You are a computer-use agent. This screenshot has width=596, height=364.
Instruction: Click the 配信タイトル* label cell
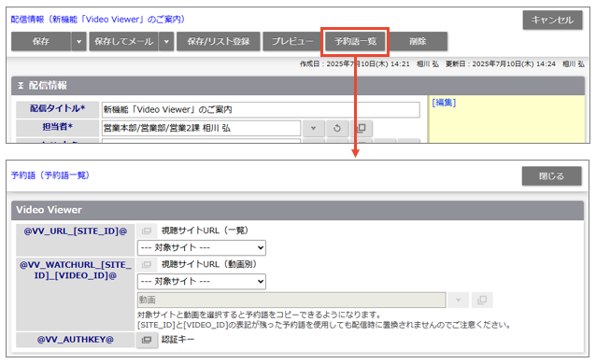pos(57,109)
